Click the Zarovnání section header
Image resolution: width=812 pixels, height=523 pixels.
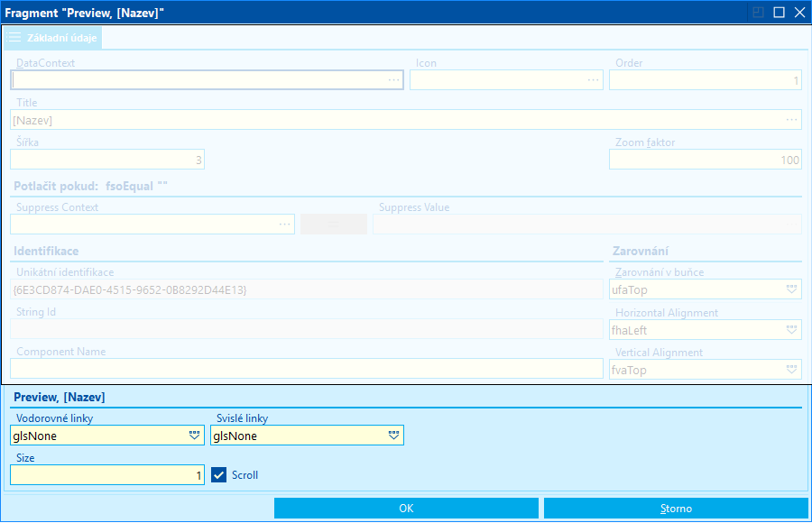click(641, 252)
